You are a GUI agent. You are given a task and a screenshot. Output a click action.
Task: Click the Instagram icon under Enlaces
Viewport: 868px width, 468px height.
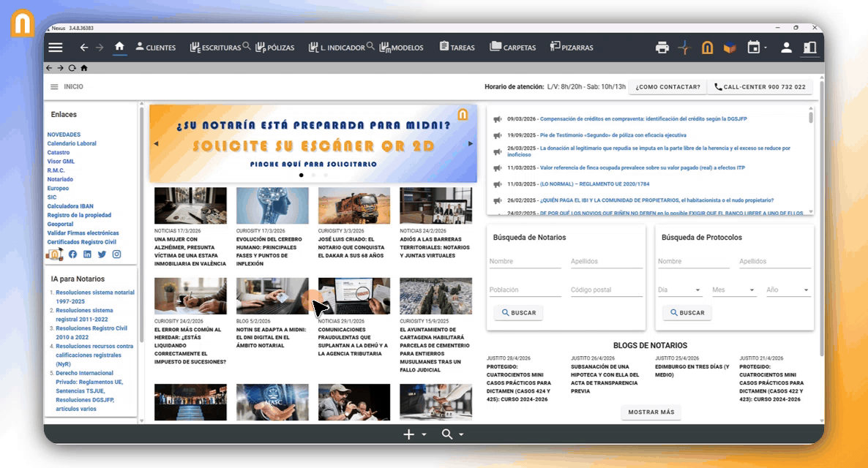click(116, 254)
